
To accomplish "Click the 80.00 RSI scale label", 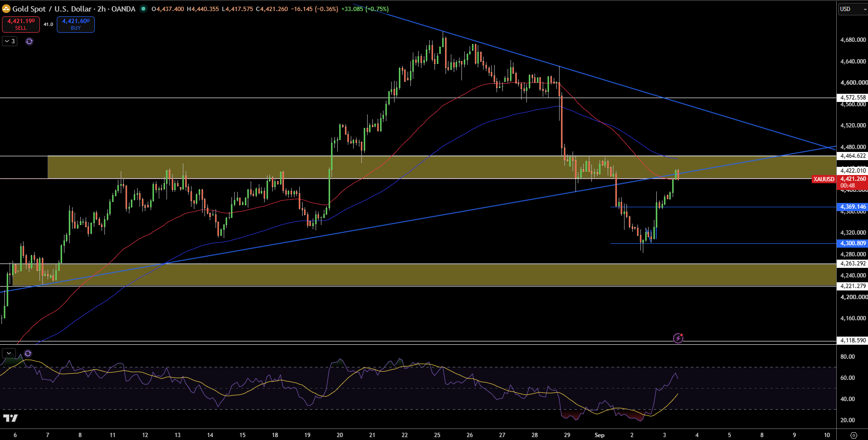I will pyautogui.click(x=847, y=357).
